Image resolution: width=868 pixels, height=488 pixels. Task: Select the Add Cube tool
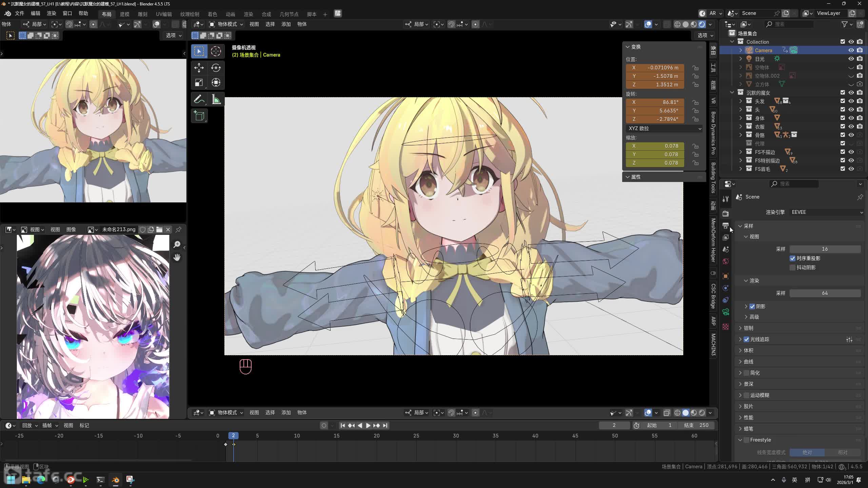199,116
